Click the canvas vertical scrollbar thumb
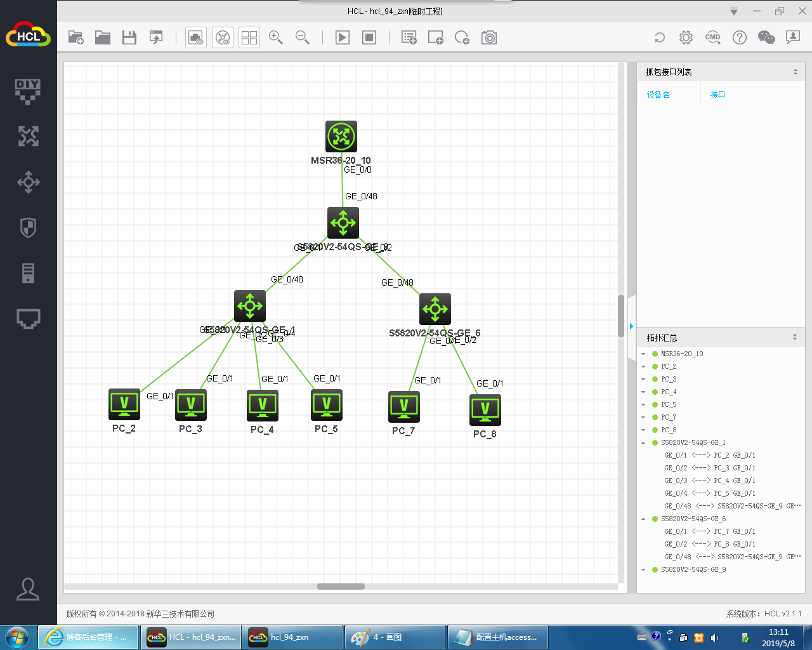The image size is (812, 650). click(621, 316)
